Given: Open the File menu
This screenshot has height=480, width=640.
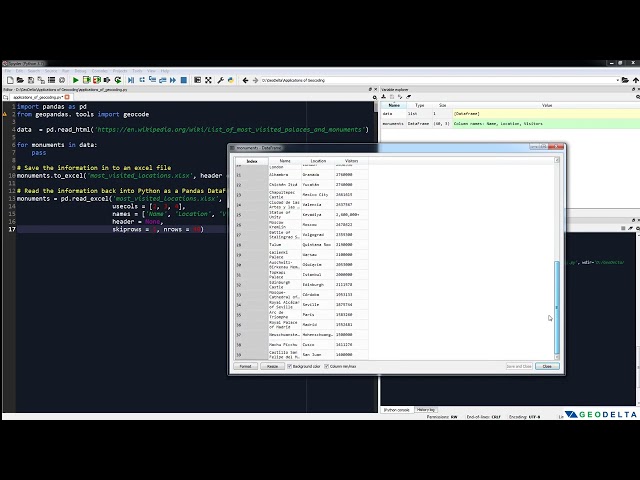Looking at the screenshot, I should [8, 71].
